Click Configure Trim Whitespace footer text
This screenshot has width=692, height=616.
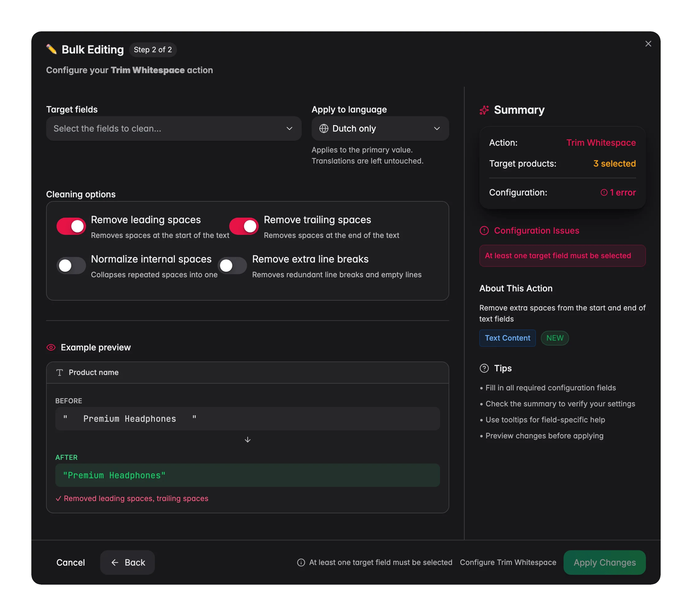[508, 563]
